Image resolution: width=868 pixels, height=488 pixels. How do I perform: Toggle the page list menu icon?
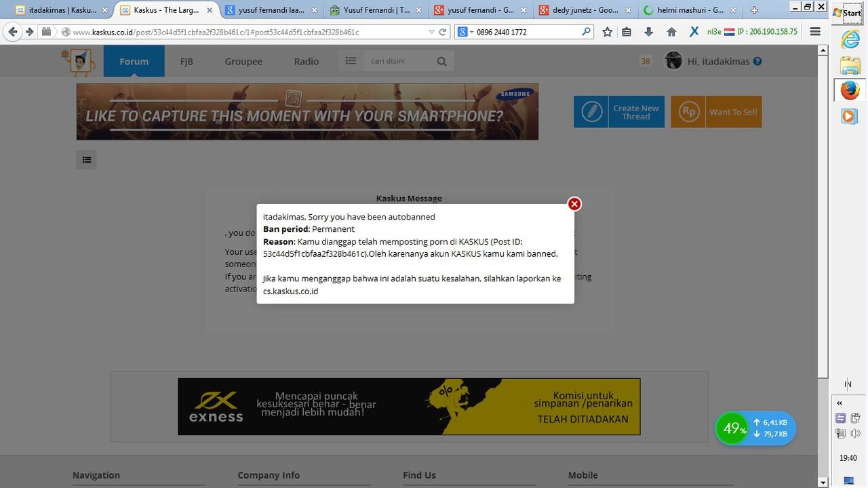86,160
